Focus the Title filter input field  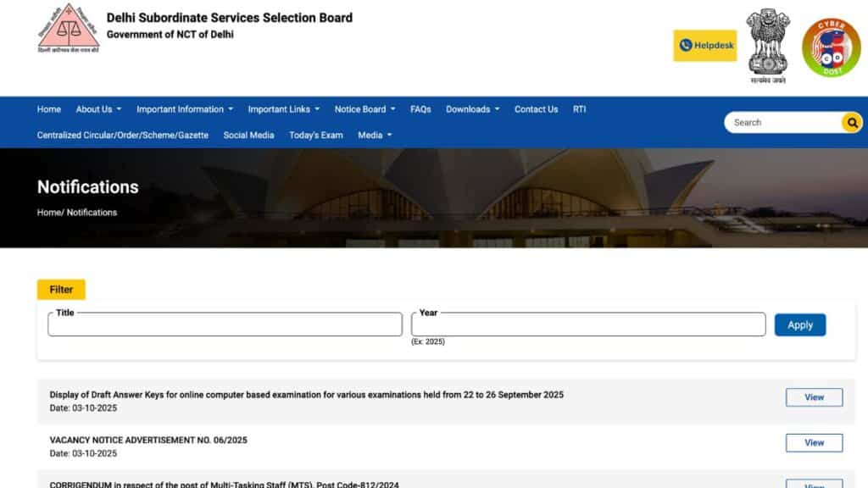(x=225, y=325)
